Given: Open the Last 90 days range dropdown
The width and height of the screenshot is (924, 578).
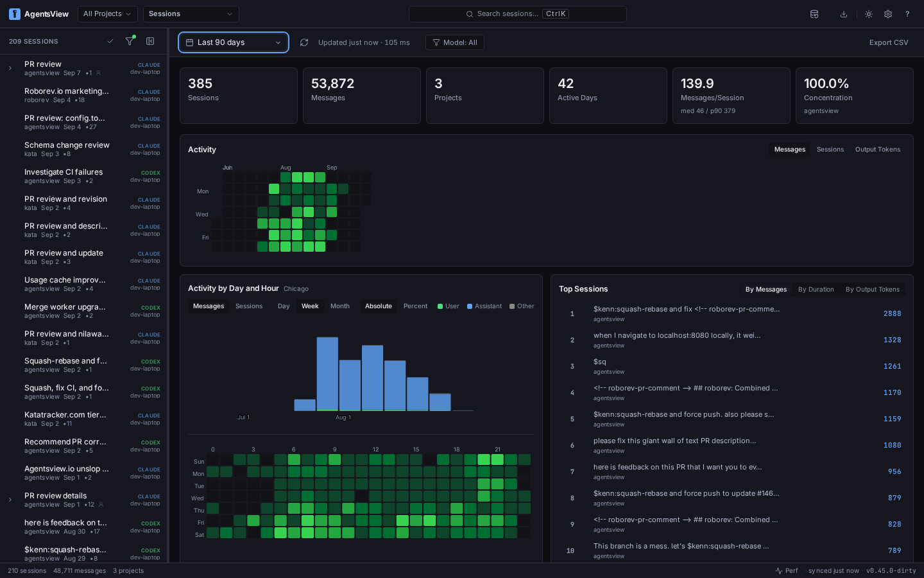Looking at the screenshot, I should pyautogui.click(x=234, y=42).
